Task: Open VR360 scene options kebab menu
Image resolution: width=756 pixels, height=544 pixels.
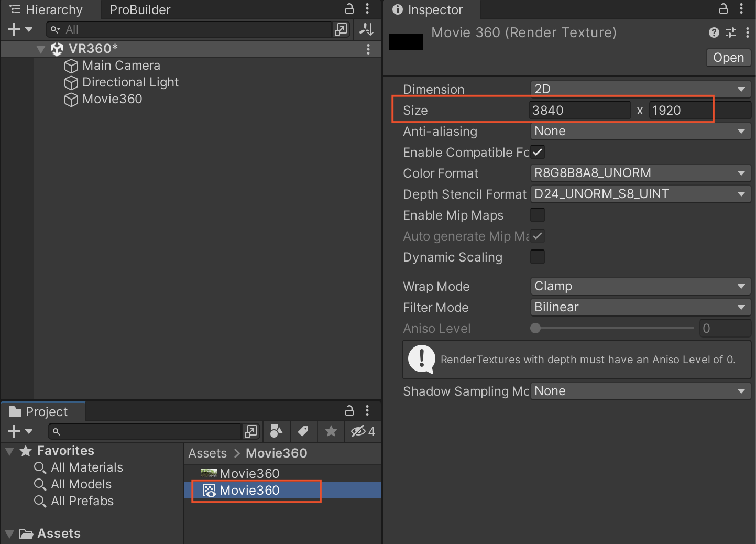Action: click(x=368, y=49)
